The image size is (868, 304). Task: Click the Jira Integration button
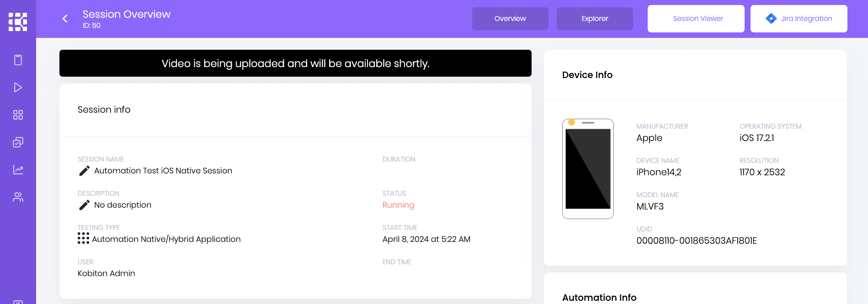tap(806, 19)
